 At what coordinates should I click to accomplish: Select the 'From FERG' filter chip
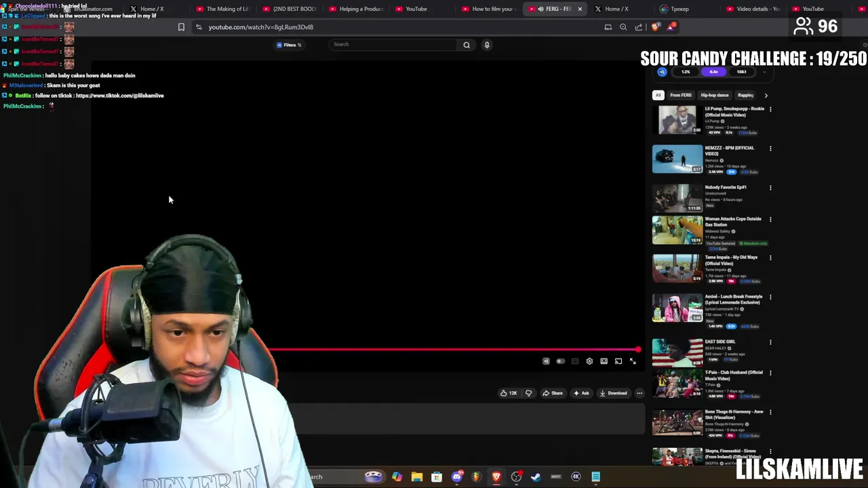681,96
